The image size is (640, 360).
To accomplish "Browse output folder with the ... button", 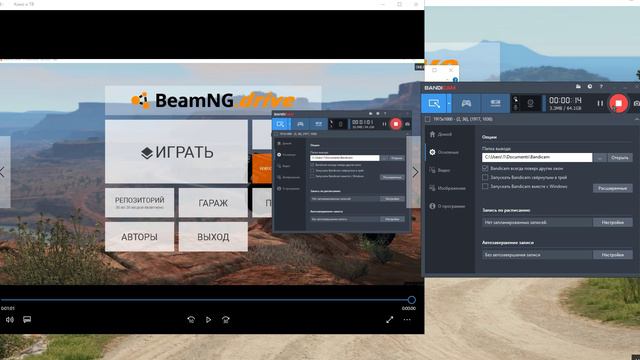I will (x=600, y=158).
